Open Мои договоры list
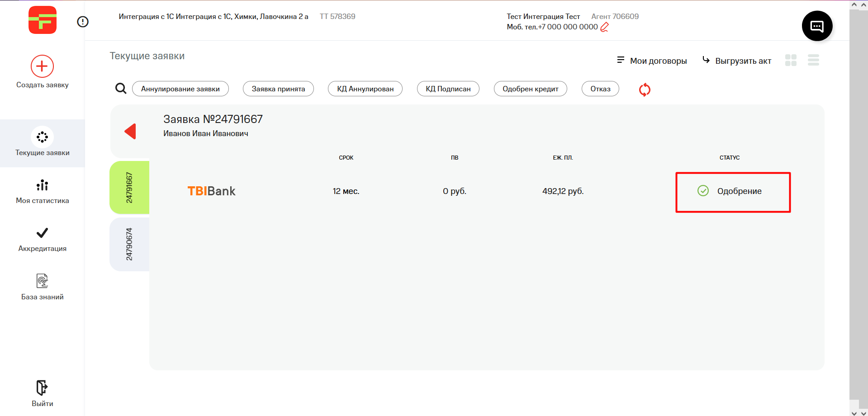The image size is (868, 416). click(x=652, y=61)
